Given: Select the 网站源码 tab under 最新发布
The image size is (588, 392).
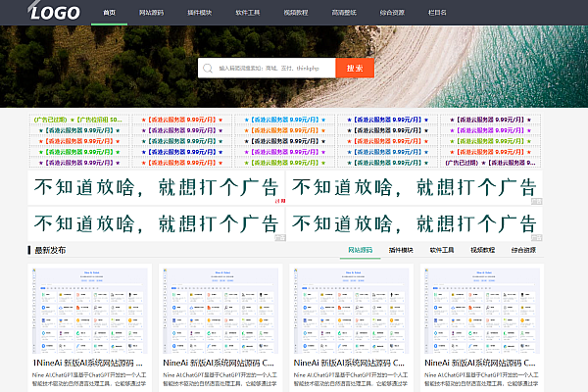Looking at the screenshot, I should pos(360,250).
